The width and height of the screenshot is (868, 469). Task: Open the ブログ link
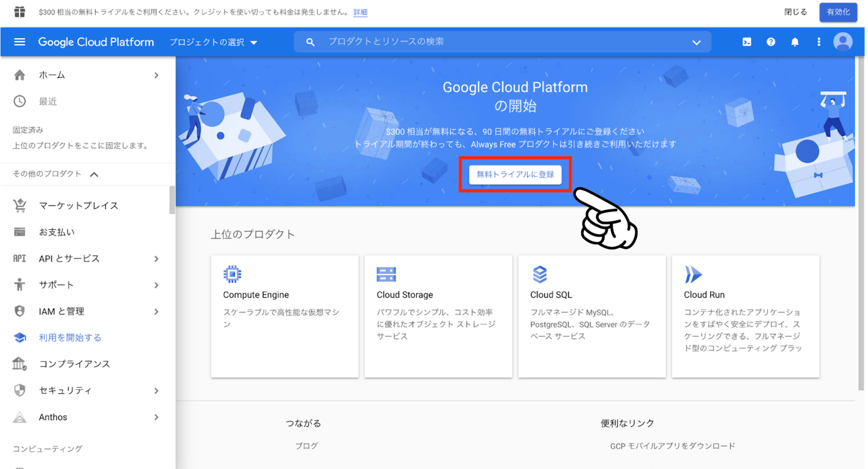tap(306, 446)
